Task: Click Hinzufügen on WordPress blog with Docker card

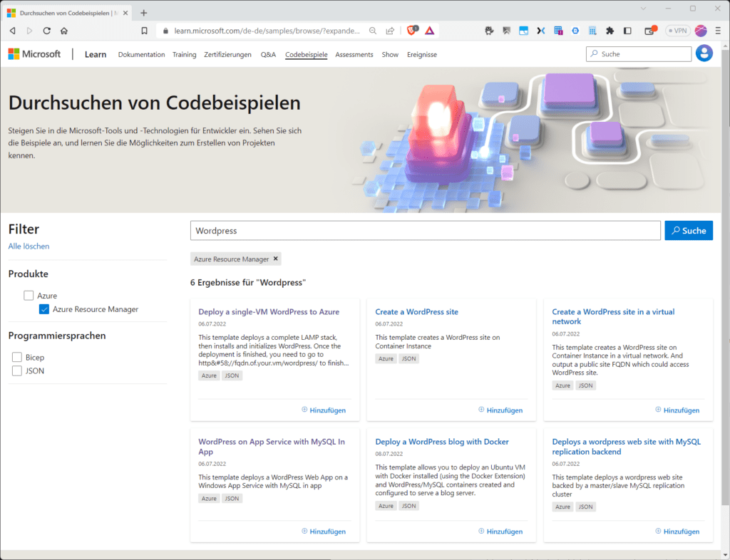Action: [500, 532]
